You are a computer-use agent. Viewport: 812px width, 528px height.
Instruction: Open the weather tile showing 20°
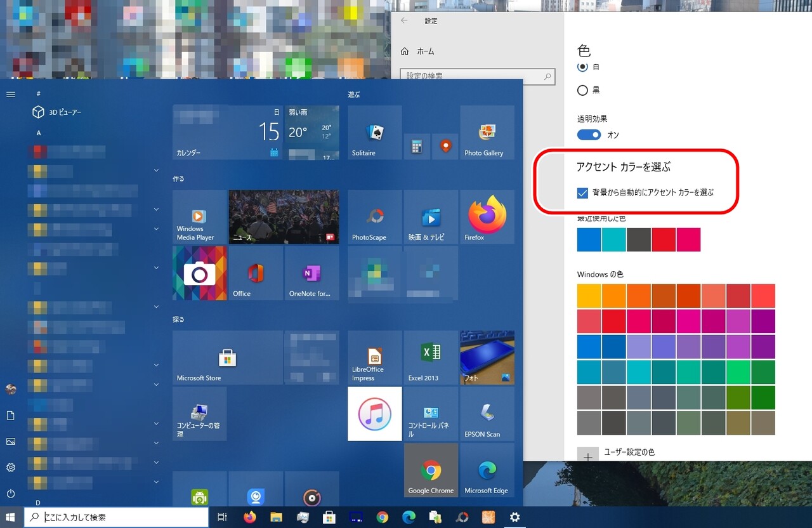click(311, 133)
